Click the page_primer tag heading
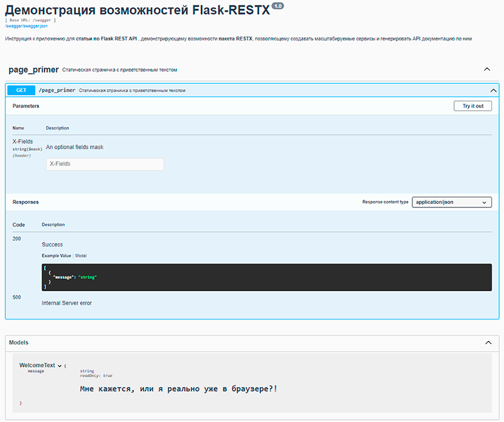 point(34,70)
